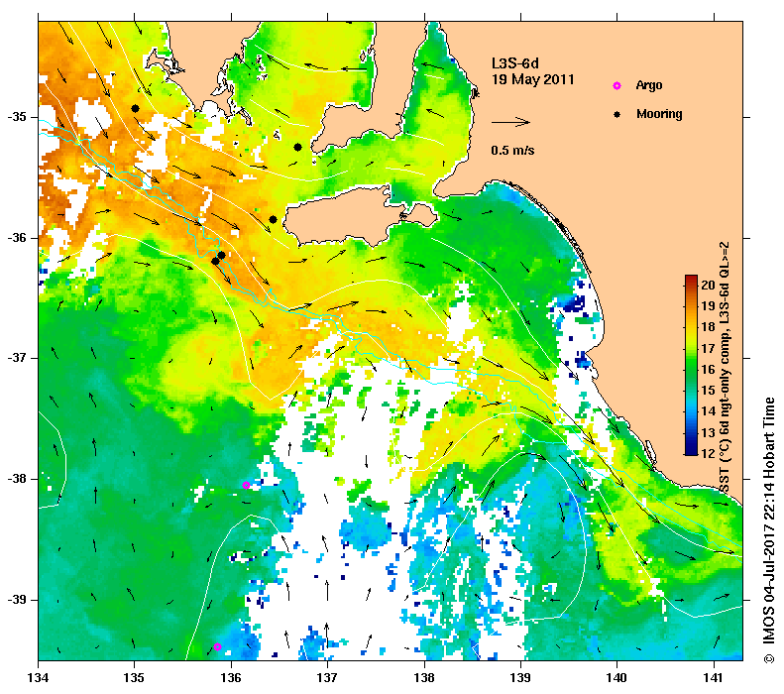Click the magenta Argo legend circle
The width and height of the screenshot is (784, 694).
[x=617, y=85]
